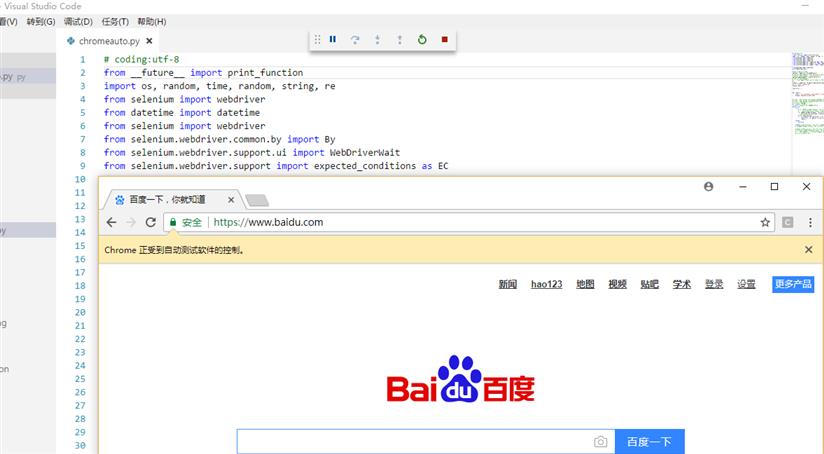Click line number 5 in gutter
This screenshot has width=824, height=454.
[x=83, y=112]
